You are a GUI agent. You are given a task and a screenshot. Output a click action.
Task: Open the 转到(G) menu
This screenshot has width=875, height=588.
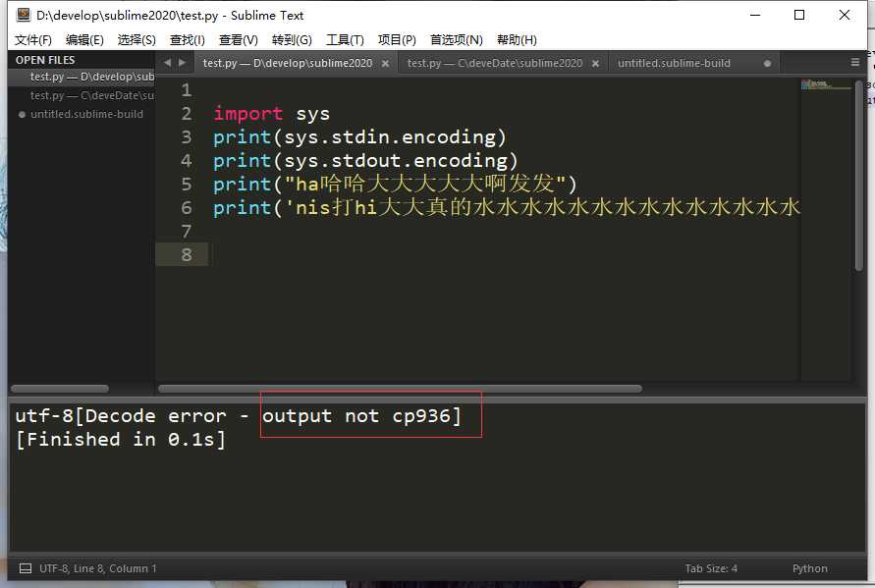pos(292,40)
